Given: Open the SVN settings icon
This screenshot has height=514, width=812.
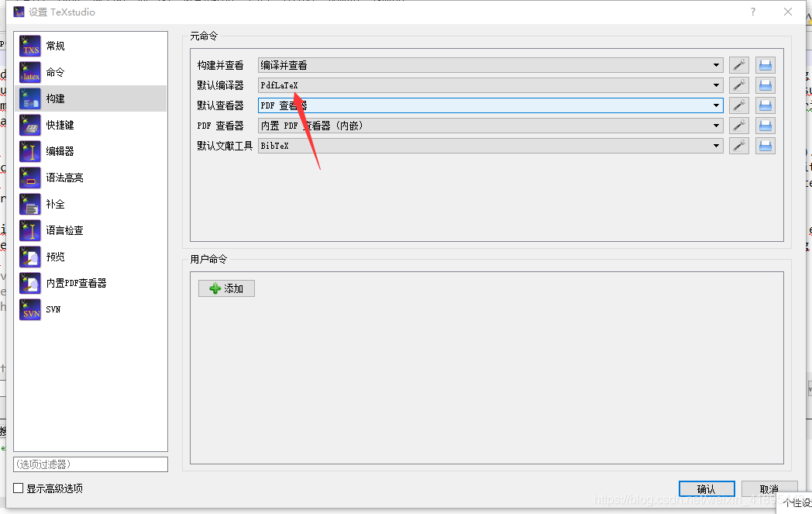Looking at the screenshot, I should point(30,309).
